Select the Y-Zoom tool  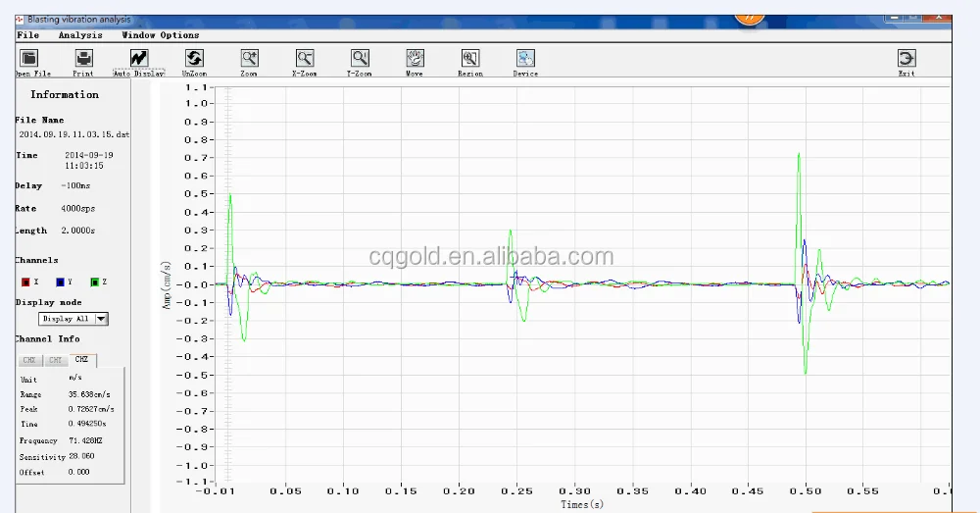[360, 58]
